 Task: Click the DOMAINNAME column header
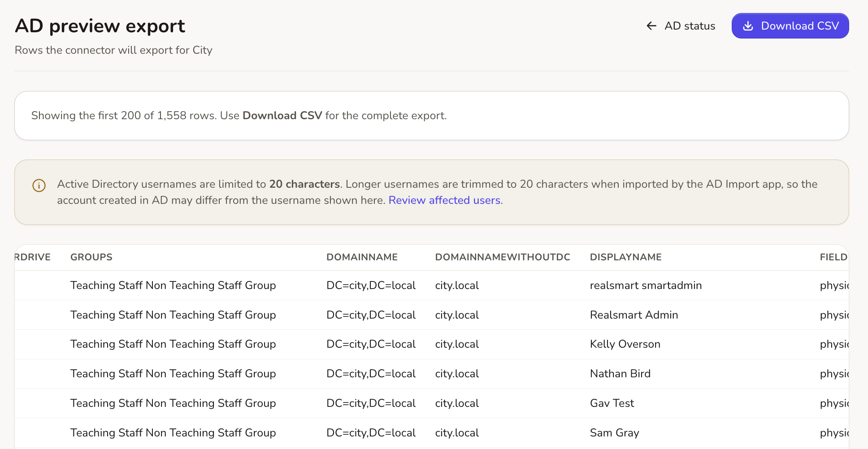(362, 257)
